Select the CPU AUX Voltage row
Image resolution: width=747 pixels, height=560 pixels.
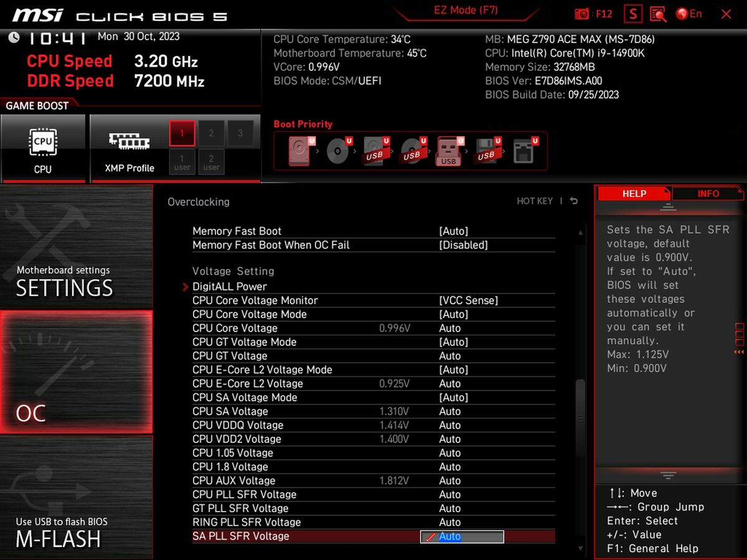click(374, 480)
